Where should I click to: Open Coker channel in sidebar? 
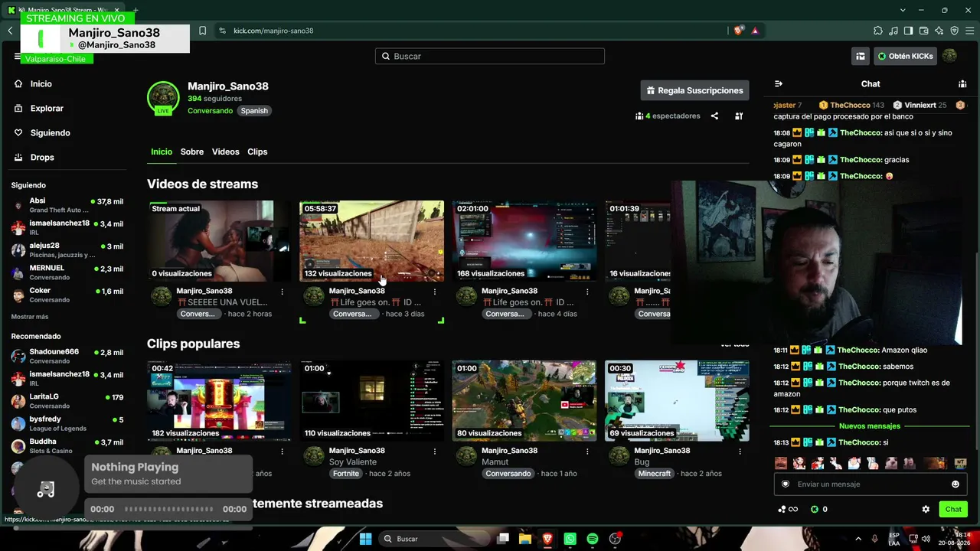pos(67,295)
